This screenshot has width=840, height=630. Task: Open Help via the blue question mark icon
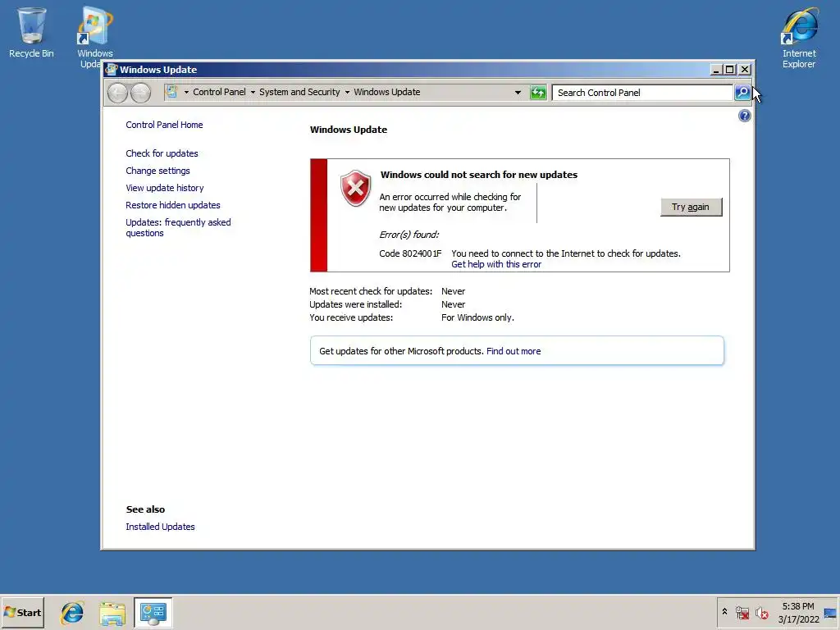coord(744,116)
